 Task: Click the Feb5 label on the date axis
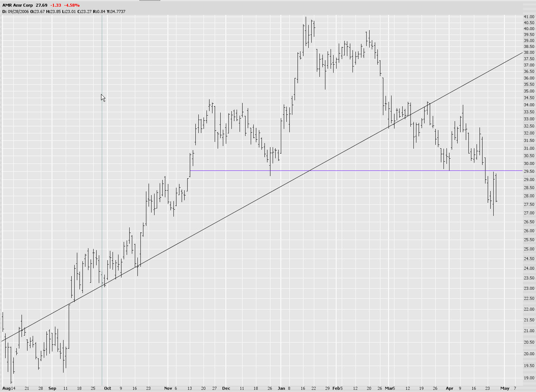pyautogui.click(x=338, y=388)
